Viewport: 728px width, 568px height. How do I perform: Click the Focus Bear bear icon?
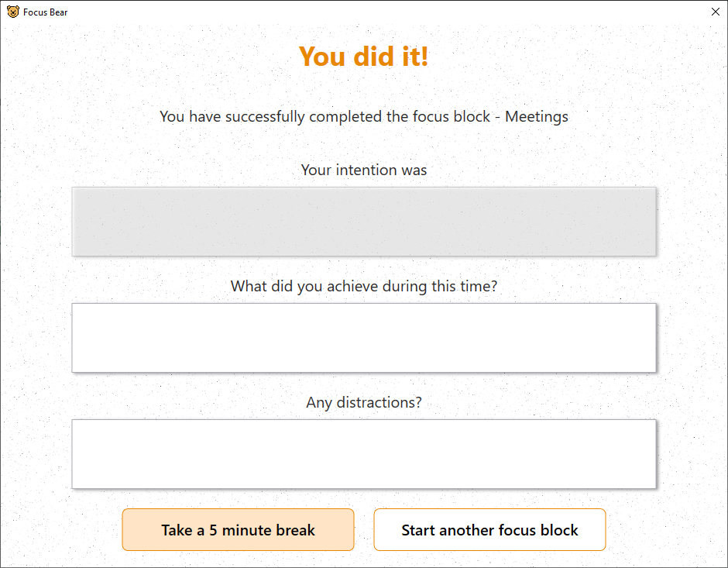[x=13, y=12]
